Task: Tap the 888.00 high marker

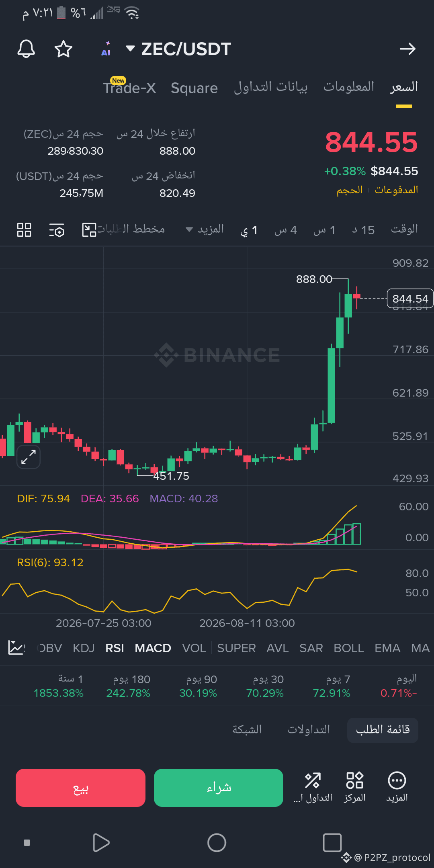Action: click(x=314, y=279)
